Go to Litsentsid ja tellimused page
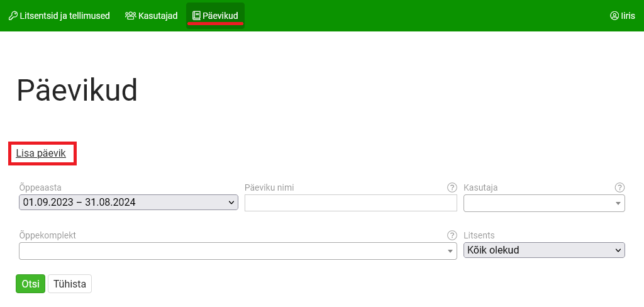 tap(64, 16)
